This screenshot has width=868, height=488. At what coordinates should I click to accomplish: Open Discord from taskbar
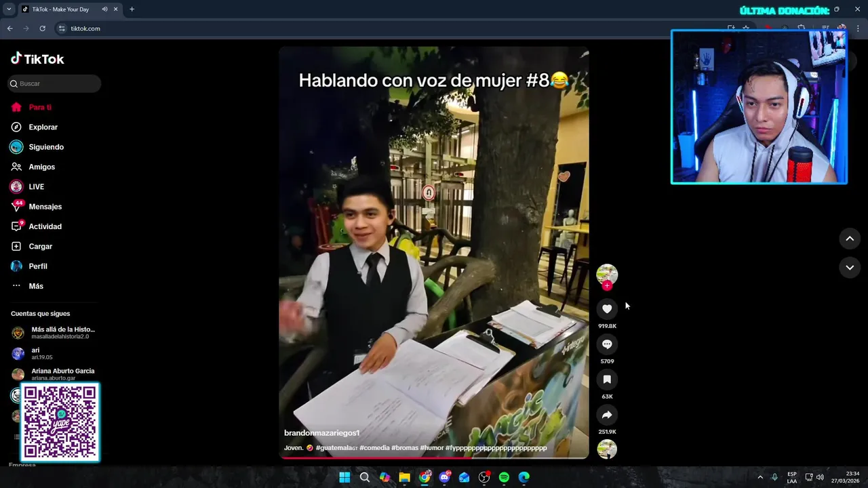click(444, 477)
